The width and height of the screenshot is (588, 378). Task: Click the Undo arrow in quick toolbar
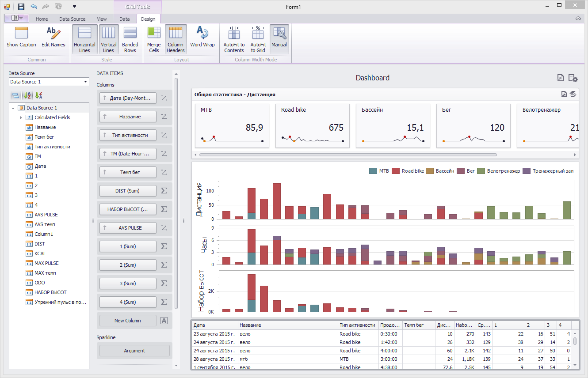pyautogui.click(x=34, y=7)
